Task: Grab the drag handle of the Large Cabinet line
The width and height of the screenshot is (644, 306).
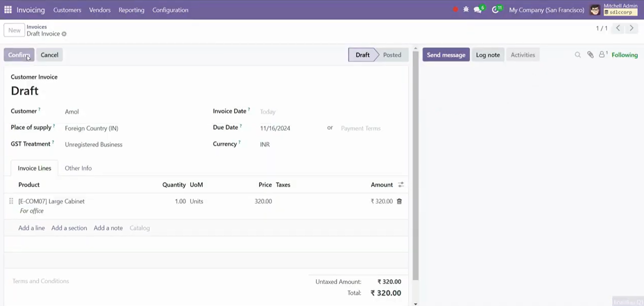Action: pos(11,201)
